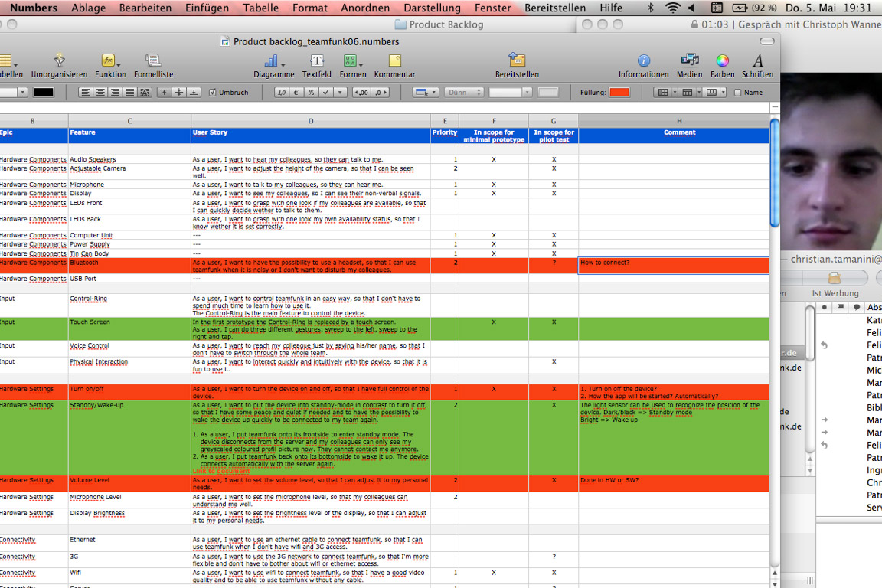Click the percent format button
882x588 pixels.
(x=311, y=93)
